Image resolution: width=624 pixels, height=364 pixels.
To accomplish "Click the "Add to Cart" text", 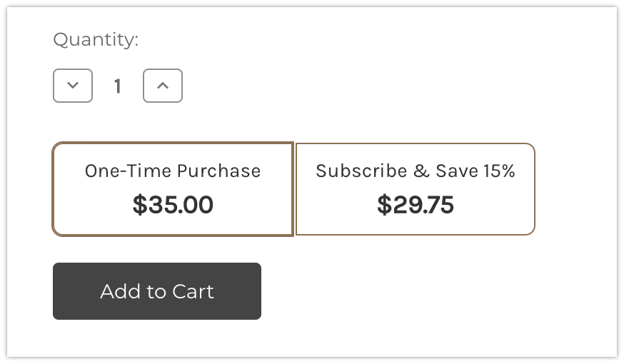I will [157, 291].
